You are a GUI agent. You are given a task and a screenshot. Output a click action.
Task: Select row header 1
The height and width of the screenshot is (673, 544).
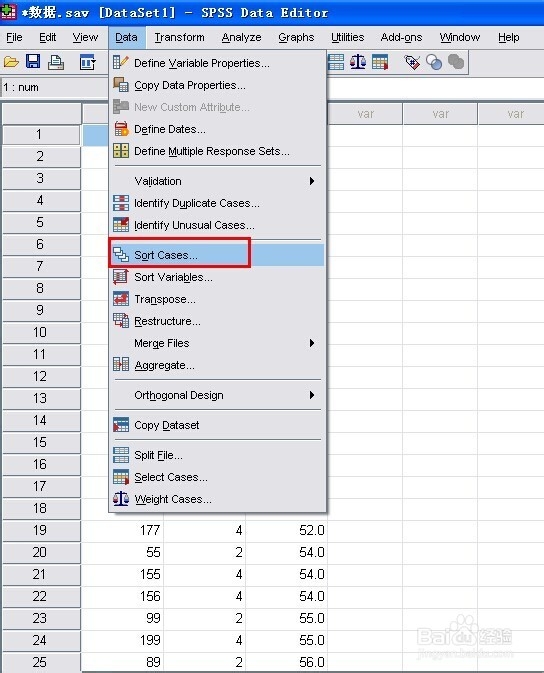coord(41,134)
